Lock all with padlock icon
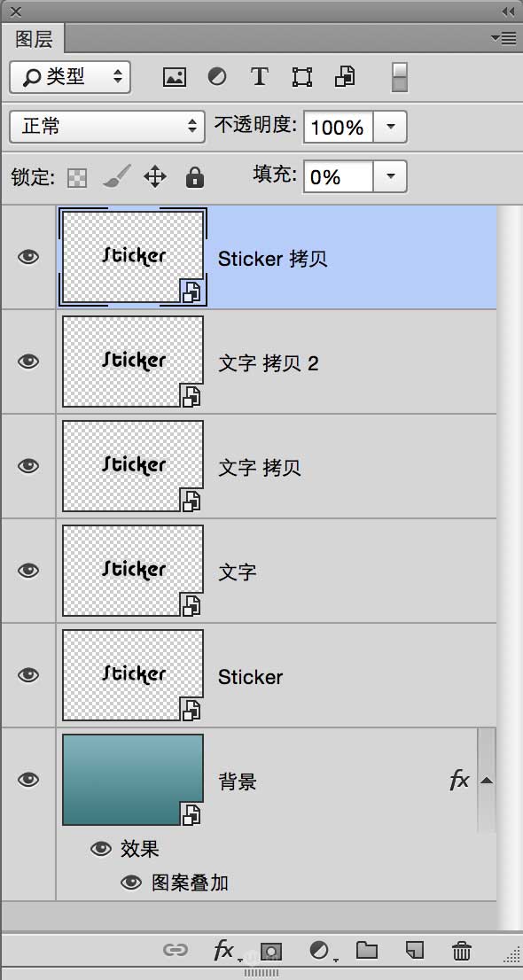Screen dimensions: 523x980 [194, 177]
